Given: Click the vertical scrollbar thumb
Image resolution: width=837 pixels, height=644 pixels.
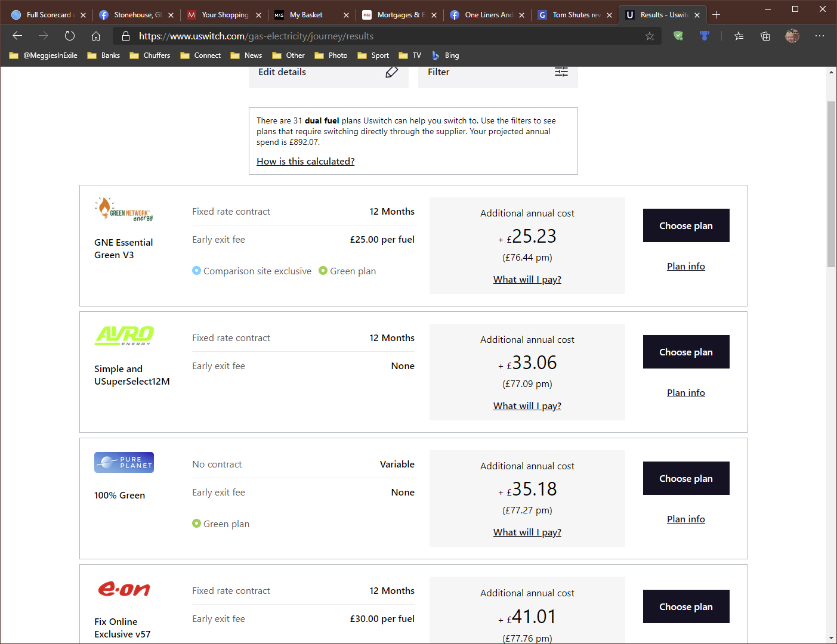Looking at the screenshot, I should 831,184.
